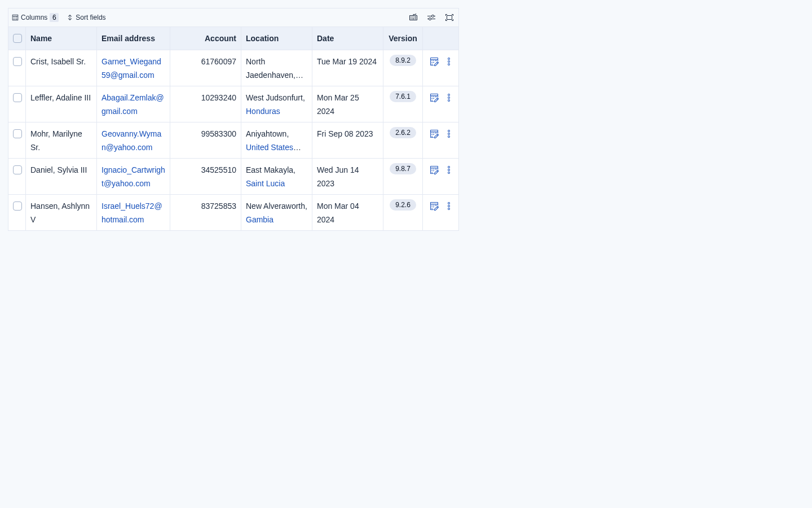The height and width of the screenshot is (508, 812).
Task: Click the name Hansen, Ashlynn V
Action: tap(60, 213)
